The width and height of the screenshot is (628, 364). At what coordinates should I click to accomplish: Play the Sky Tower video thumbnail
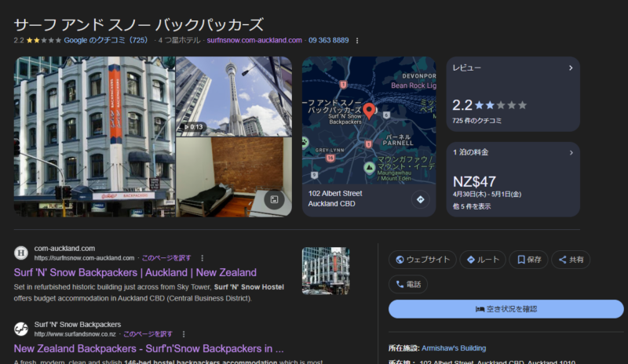[x=233, y=94]
